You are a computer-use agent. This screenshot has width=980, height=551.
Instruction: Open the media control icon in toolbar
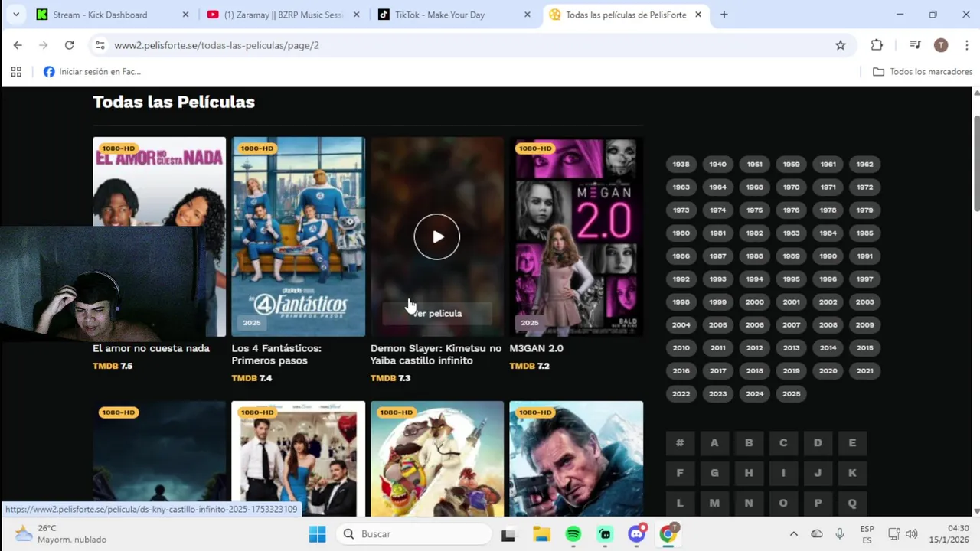915,45
